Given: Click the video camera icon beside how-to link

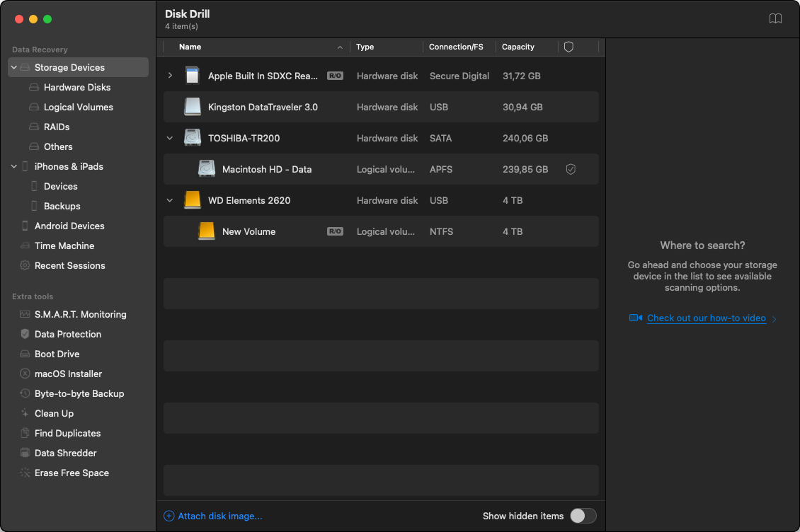Looking at the screenshot, I should click(x=635, y=318).
